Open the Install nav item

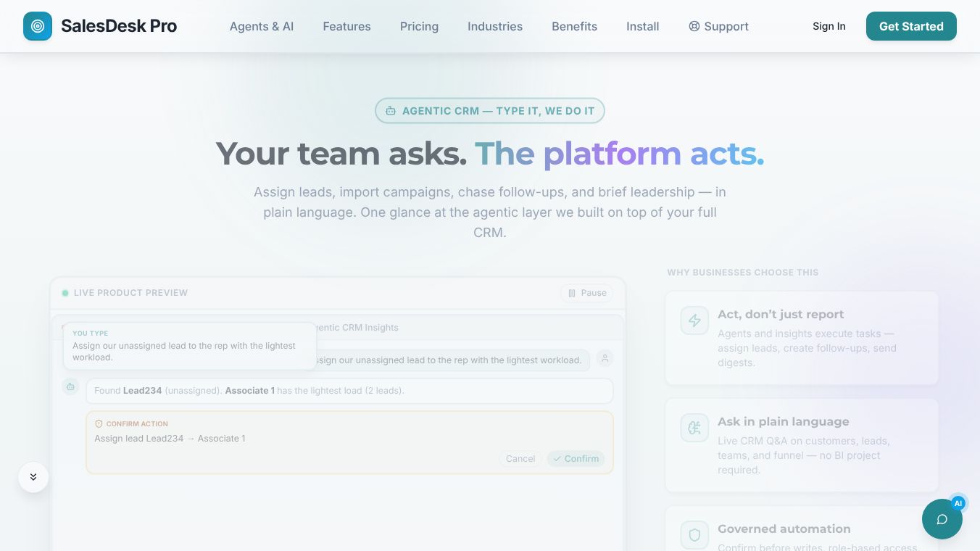click(643, 26)
